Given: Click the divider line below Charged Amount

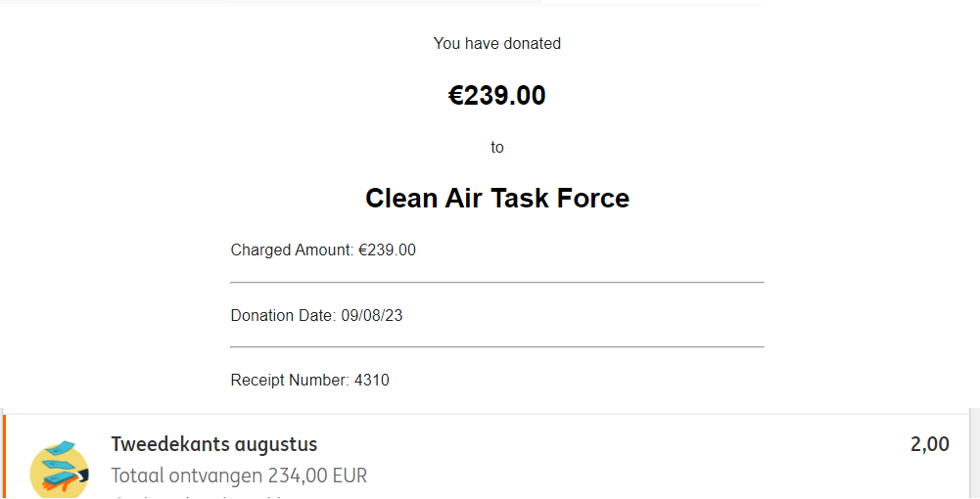Looking at the screenshot, I should [x=497, y=283].
